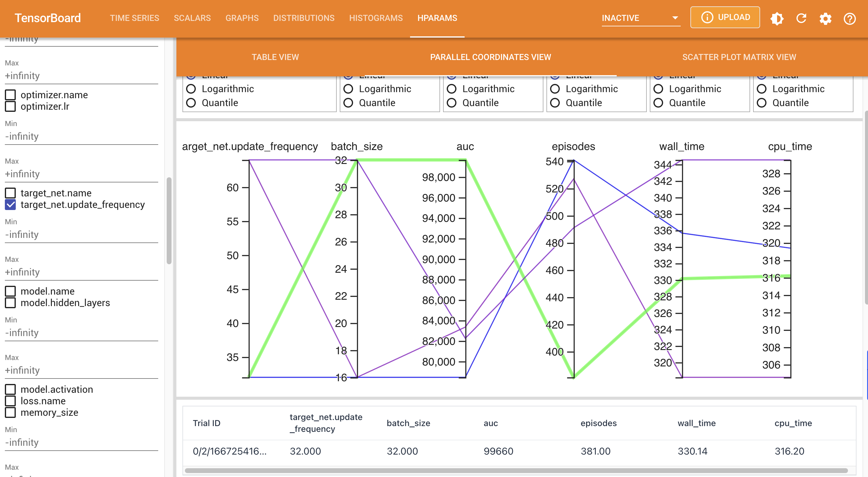Open the HISTOGRAMS tab
This screenshot has height=477, width=868.
376,18
